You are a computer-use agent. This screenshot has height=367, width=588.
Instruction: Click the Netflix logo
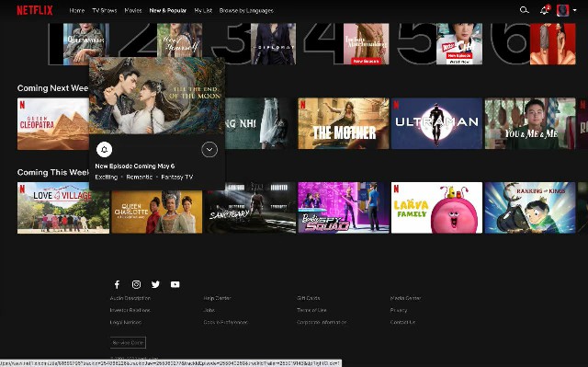(x=35, y=10)
